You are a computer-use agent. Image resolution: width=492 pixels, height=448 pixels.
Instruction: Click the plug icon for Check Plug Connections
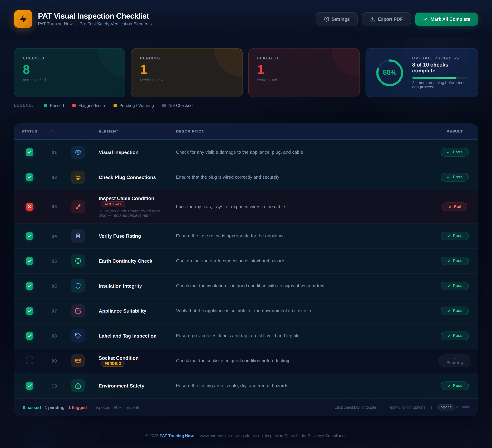click(x=78, y=177)
